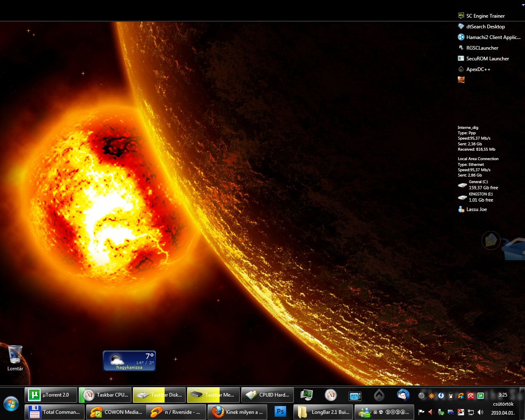This screenshot has width=525, height=420.
Task: Open the Taskbar CPU meter taskbar button
Action: click(x=105, y=395)
